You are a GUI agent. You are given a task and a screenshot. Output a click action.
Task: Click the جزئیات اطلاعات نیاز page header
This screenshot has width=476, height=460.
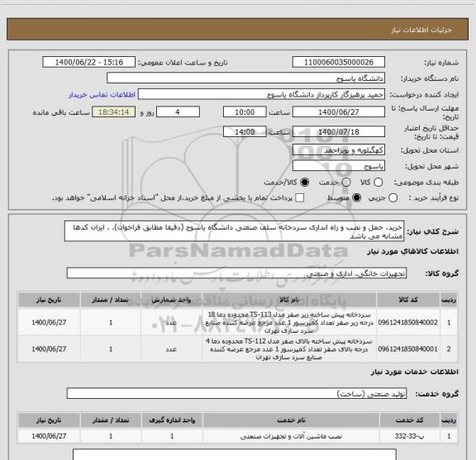tap(421, 30)
